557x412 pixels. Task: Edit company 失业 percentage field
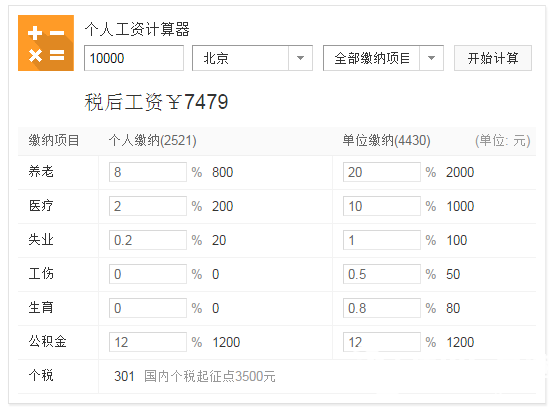click(382, 240)
